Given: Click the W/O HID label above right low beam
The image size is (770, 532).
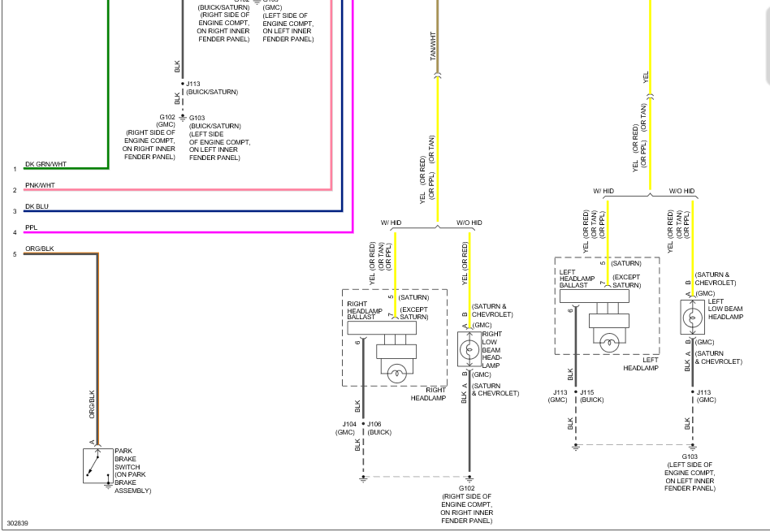Looking at the screenshot, I should pos(469,223).
